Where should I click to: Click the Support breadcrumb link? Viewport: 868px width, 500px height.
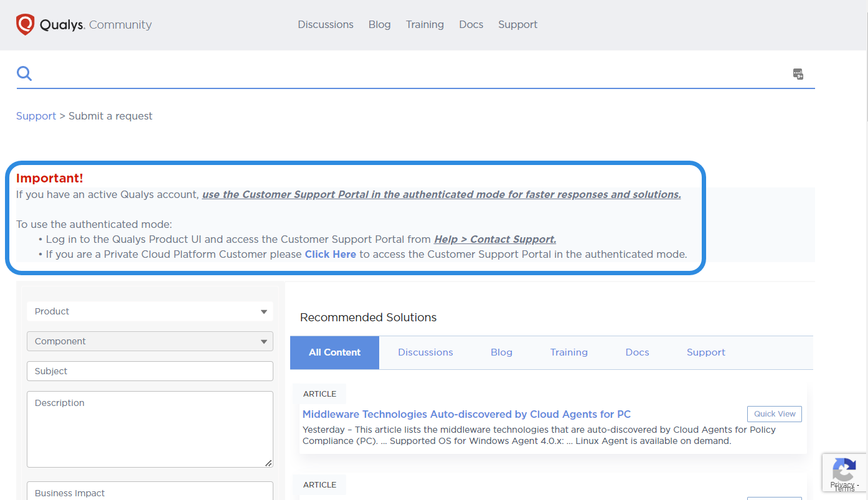36,116
